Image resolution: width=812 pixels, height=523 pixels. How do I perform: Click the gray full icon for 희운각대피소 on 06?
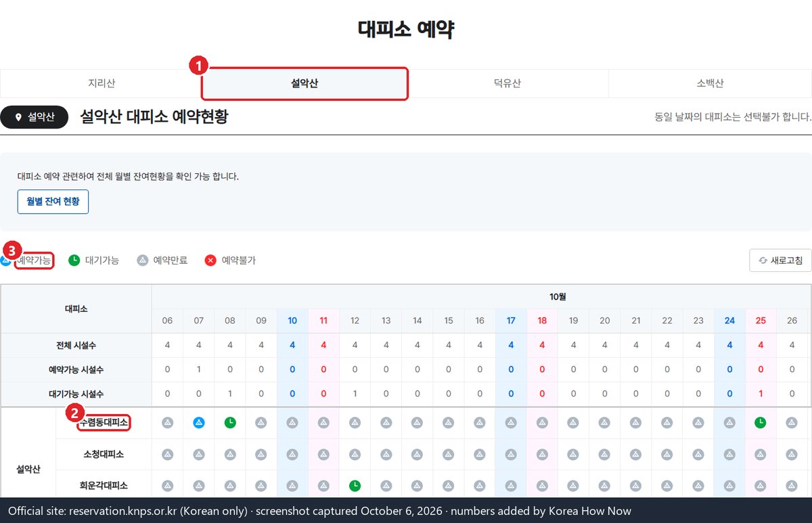click(167, 485)
